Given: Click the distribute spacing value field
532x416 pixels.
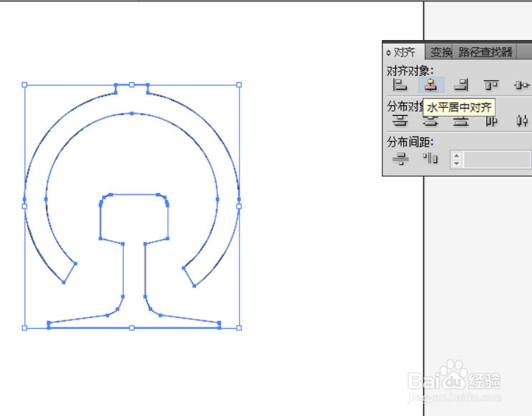Looking at the screenshot, I should (496, 159).
